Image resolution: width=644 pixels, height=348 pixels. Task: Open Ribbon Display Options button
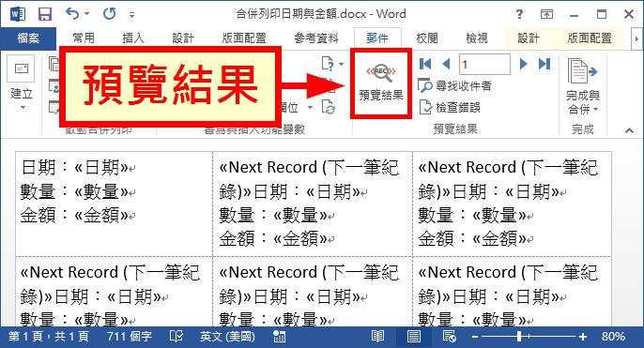coord(546,15)
